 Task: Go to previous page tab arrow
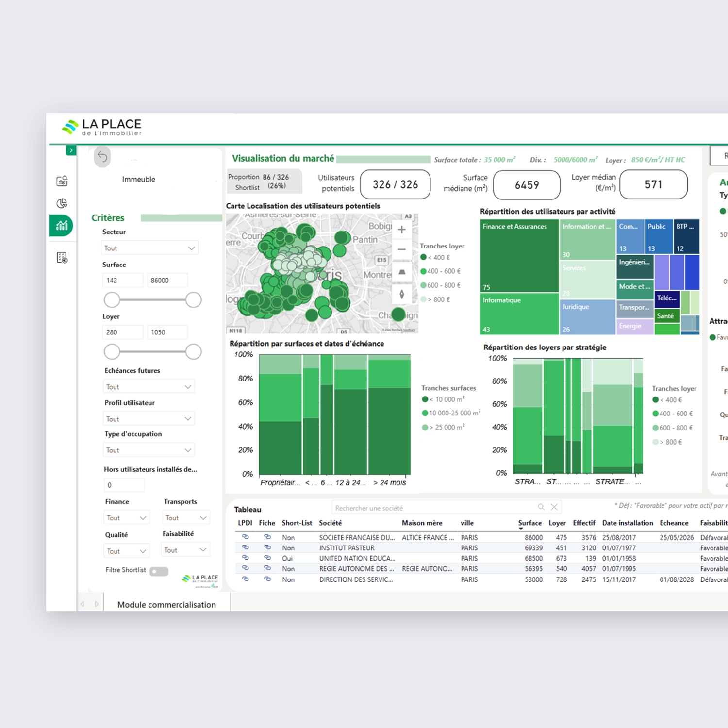click(83, 604)
